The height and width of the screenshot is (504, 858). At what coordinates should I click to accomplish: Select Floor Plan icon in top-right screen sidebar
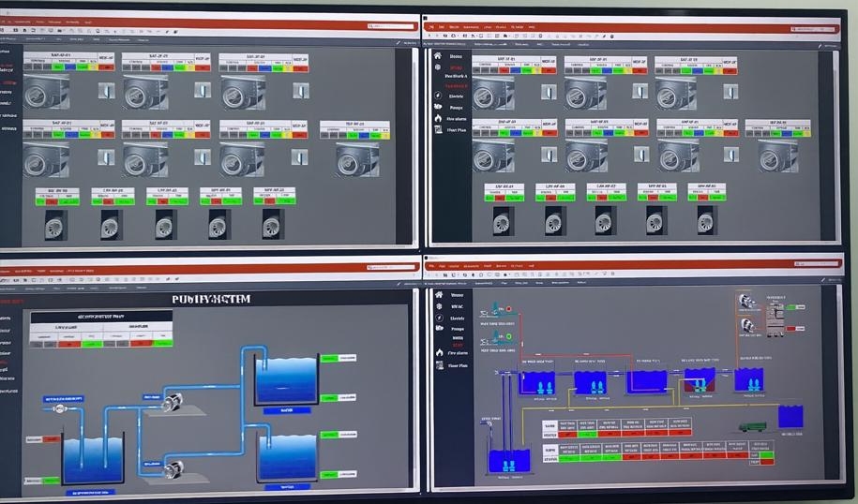437,130
